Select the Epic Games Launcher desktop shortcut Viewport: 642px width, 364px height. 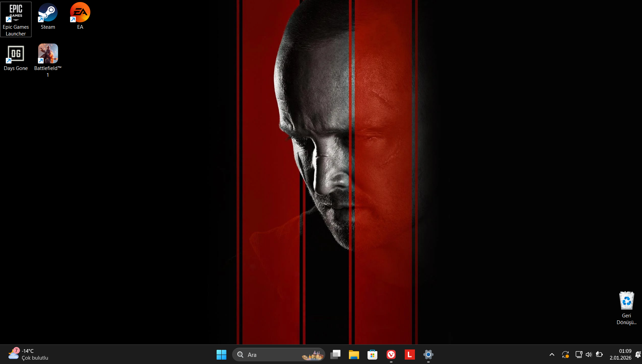click(16, 19)
